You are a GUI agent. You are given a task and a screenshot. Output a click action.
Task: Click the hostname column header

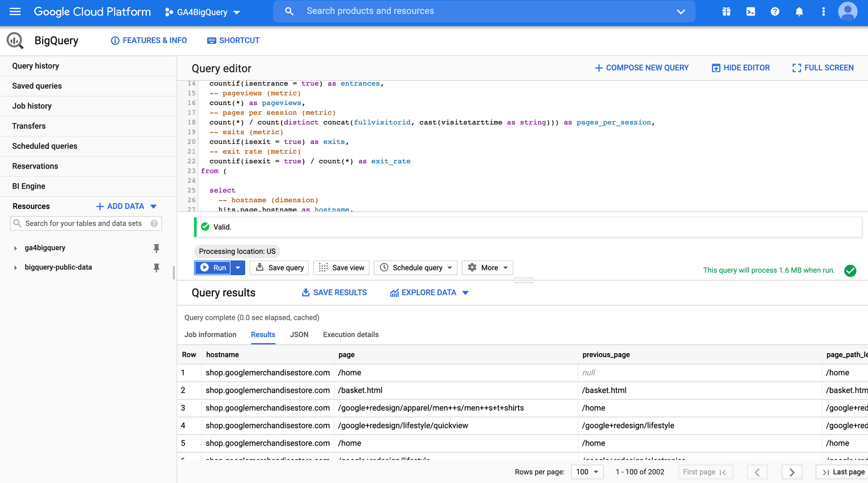(223, 354)
